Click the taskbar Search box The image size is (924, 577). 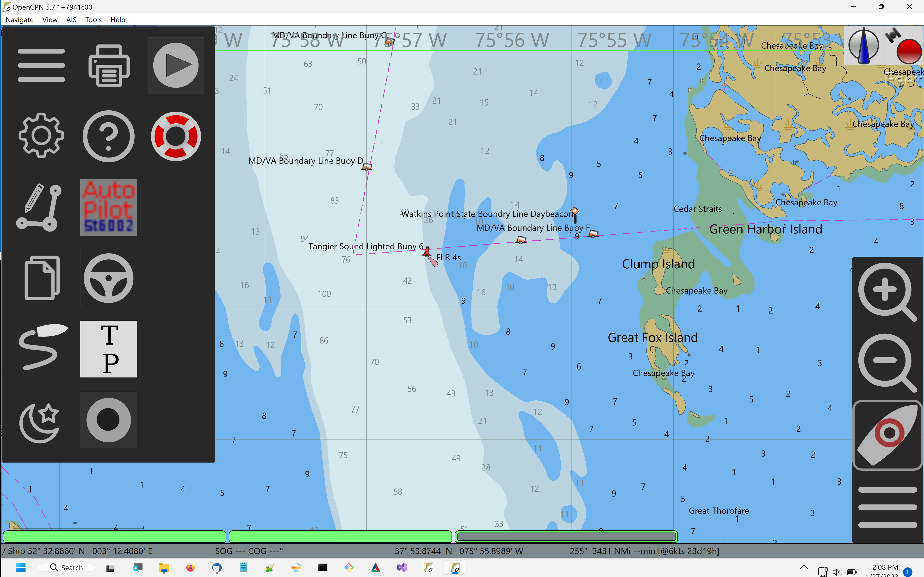click(66, 567)
